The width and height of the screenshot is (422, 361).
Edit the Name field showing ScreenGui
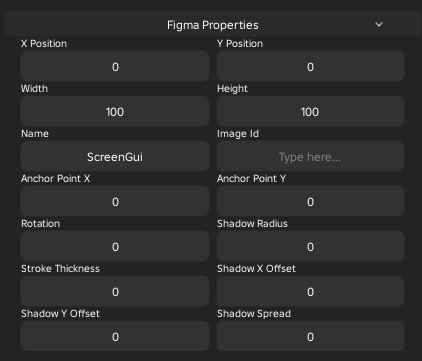coord(115,156)
